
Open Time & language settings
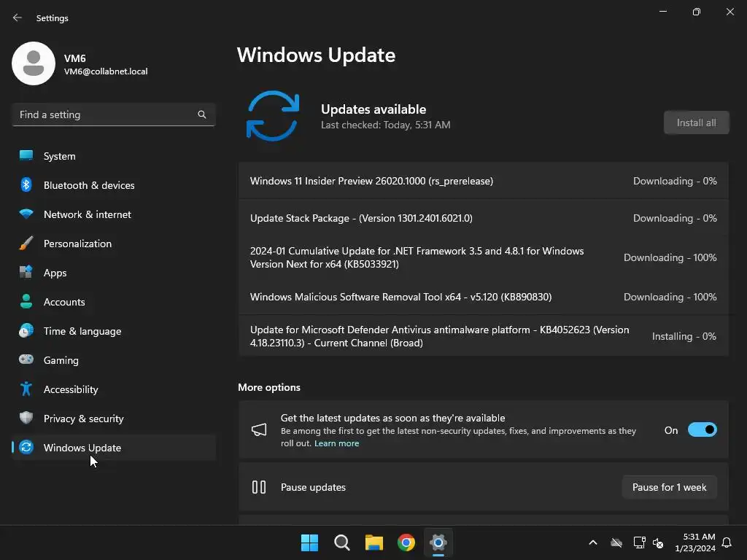point(114,330)
